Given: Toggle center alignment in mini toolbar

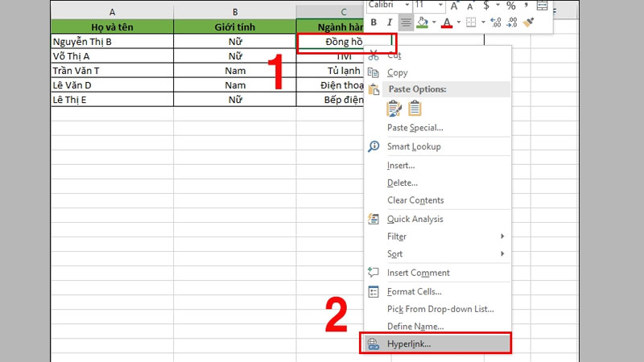Looking at the screenshot, I should click(x=407, y=23).
